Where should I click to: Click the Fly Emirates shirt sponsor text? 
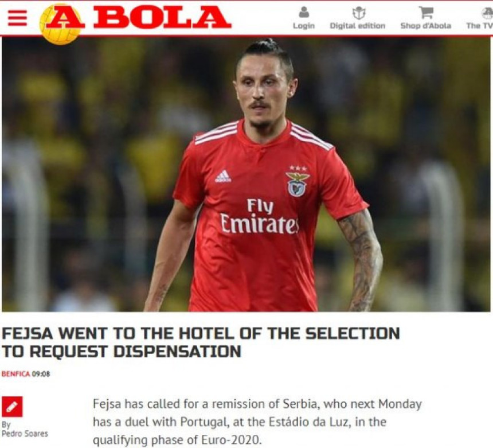(x=260, y=216)
